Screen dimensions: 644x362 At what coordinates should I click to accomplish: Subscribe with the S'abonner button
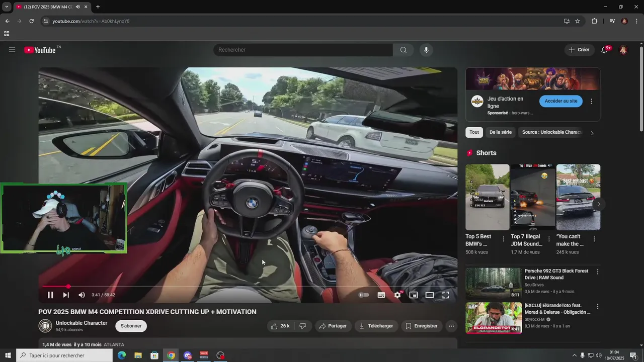(131, 326)
